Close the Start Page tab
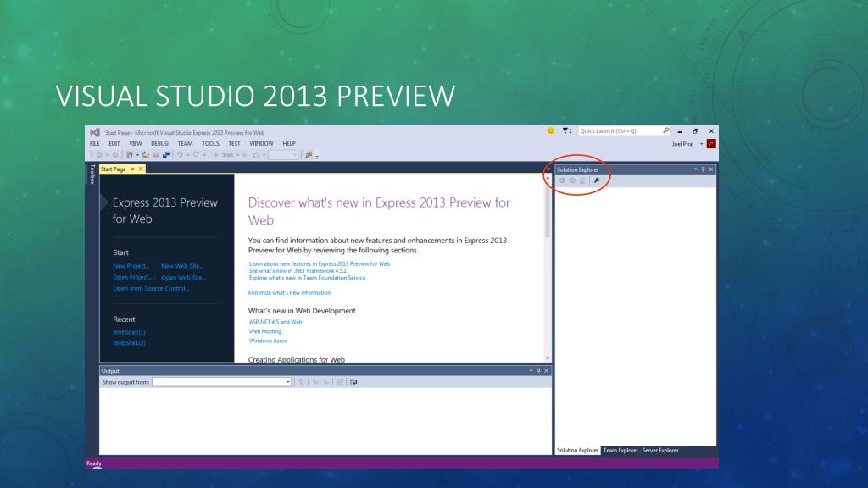This screenshot has height=488, width=868. 141,169
